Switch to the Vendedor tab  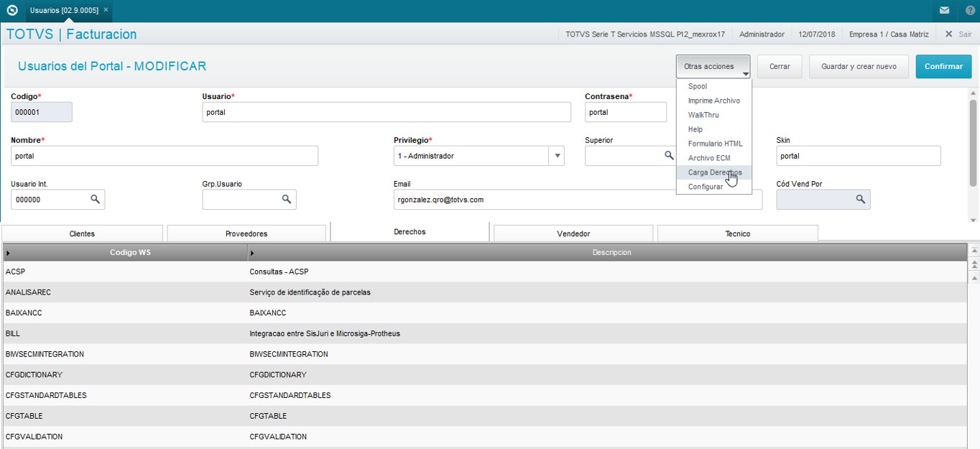pos(573,233)
